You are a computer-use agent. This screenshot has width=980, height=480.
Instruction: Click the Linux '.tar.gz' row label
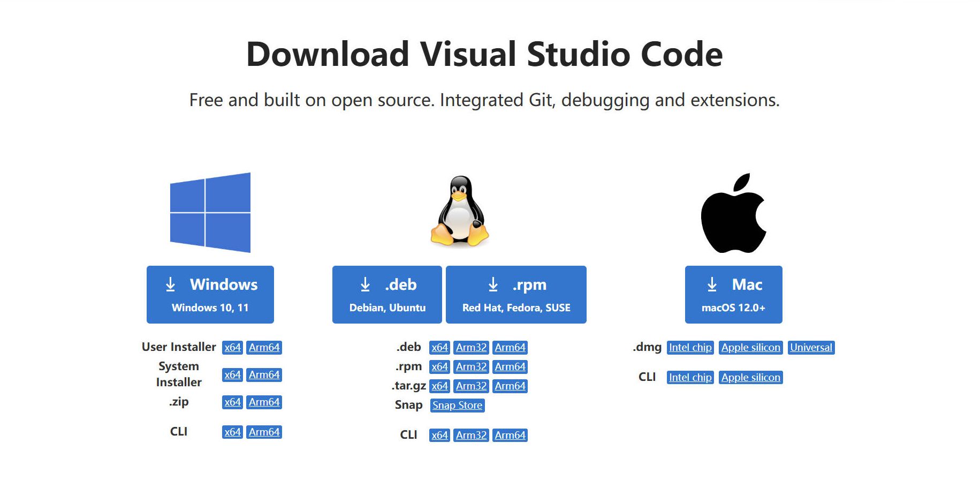[409, 386]
